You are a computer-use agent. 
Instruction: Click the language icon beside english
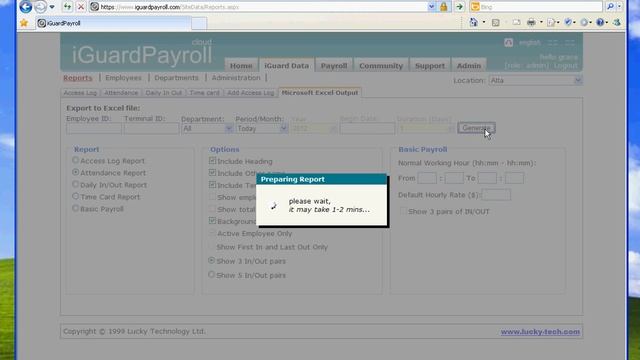[x=508, y=42]
